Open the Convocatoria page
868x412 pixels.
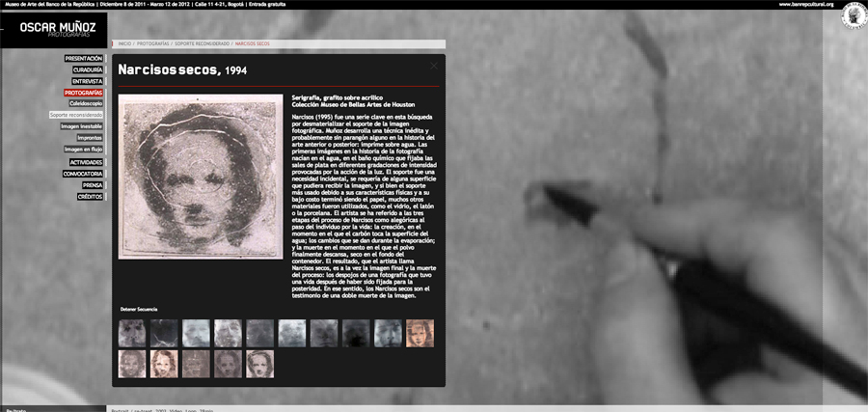click(x=84, y=174)
